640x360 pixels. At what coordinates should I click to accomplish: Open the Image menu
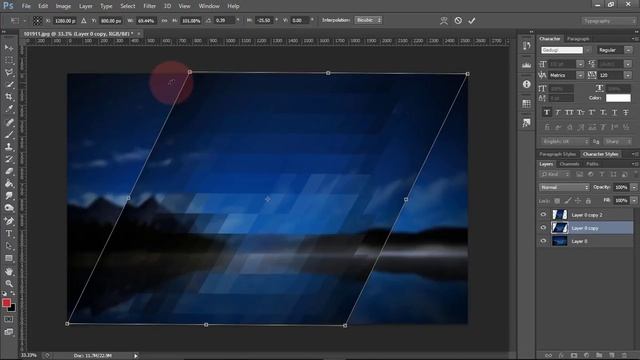click(x=63, y=6)
